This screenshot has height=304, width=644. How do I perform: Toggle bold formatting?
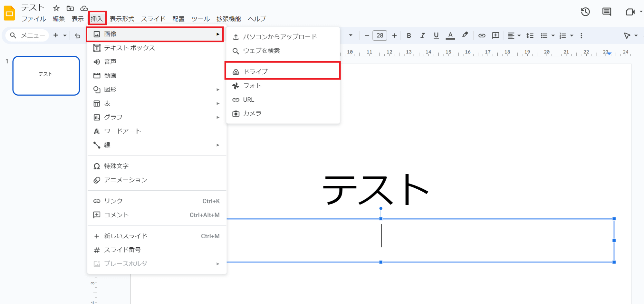[x=409, y=35]
